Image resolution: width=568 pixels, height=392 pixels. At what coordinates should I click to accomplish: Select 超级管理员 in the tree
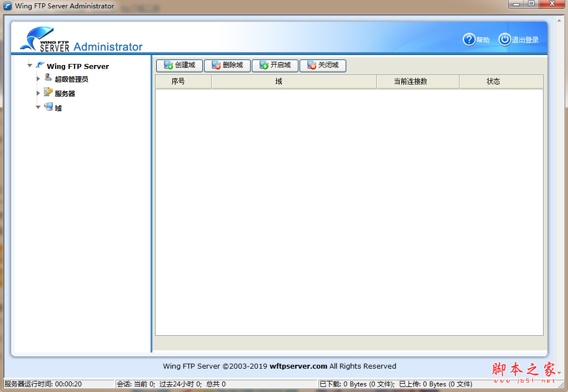coord(71,80)
